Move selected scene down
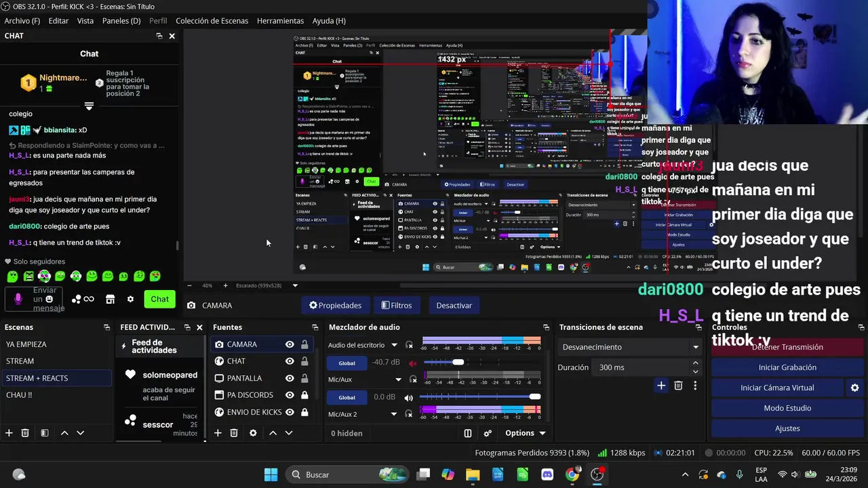This screenshot has height=488, width=868. click(80, 432)
